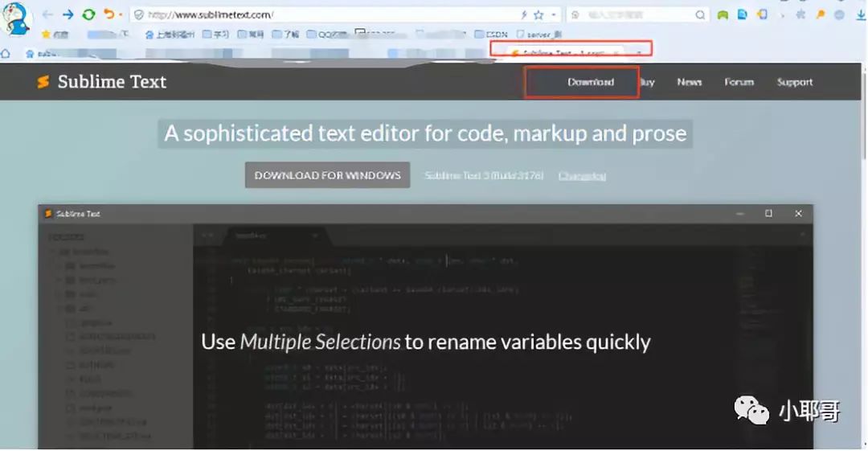Click the DOWNLOAD FOR WINDOWS button
The width and height of the screenshot is (868, 451).
pos(328,175)
